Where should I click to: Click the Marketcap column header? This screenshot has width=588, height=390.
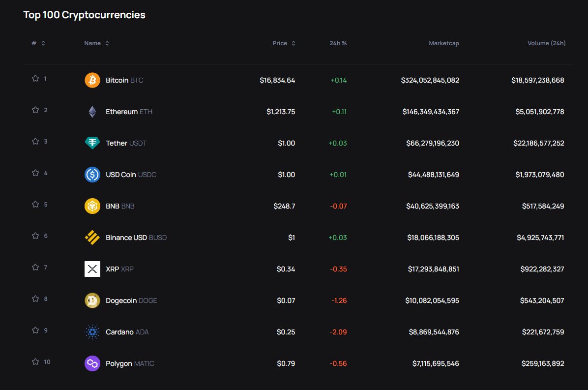pyautogui.click(x=443, y=43)
